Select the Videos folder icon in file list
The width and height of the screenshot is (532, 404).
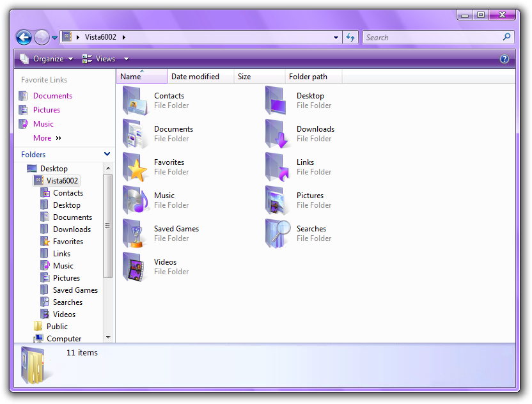(x=135, y=267)
